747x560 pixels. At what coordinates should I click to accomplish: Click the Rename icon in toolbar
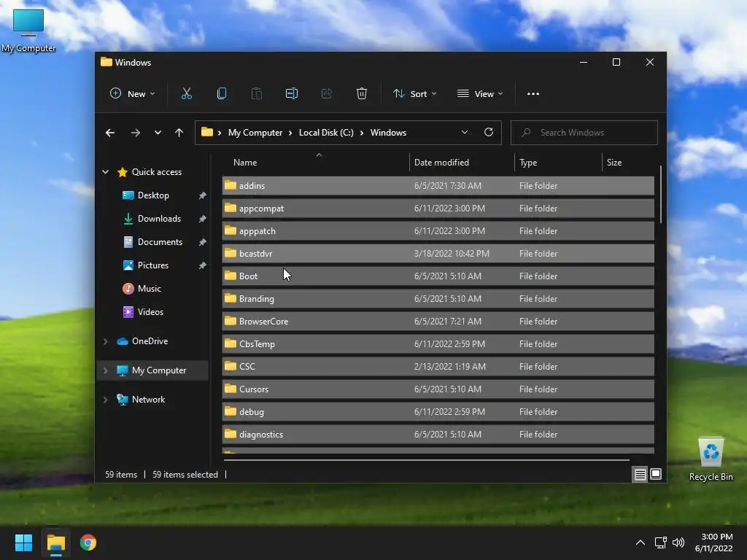pyautogui.click(x=292, y=94)
